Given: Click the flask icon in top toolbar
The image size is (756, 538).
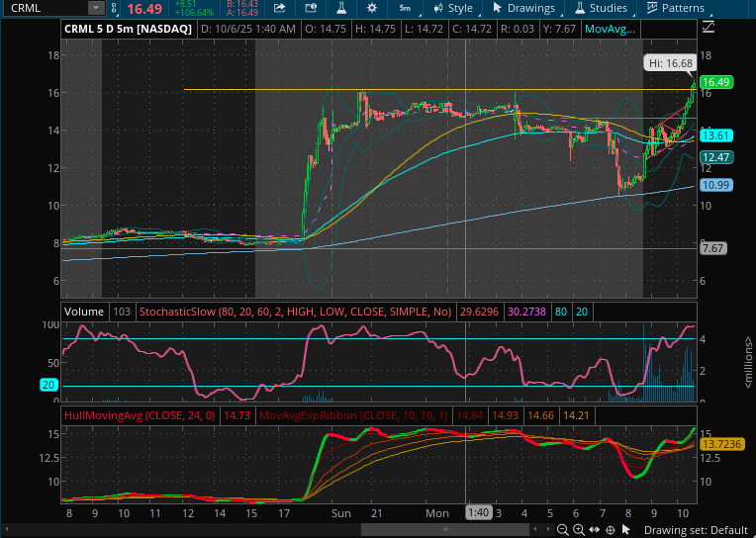Looking at the screenshot, I should coord(338,8).
